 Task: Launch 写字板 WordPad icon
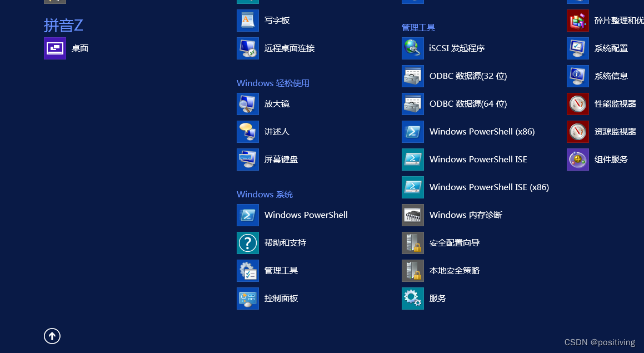(x=248, y=21)
